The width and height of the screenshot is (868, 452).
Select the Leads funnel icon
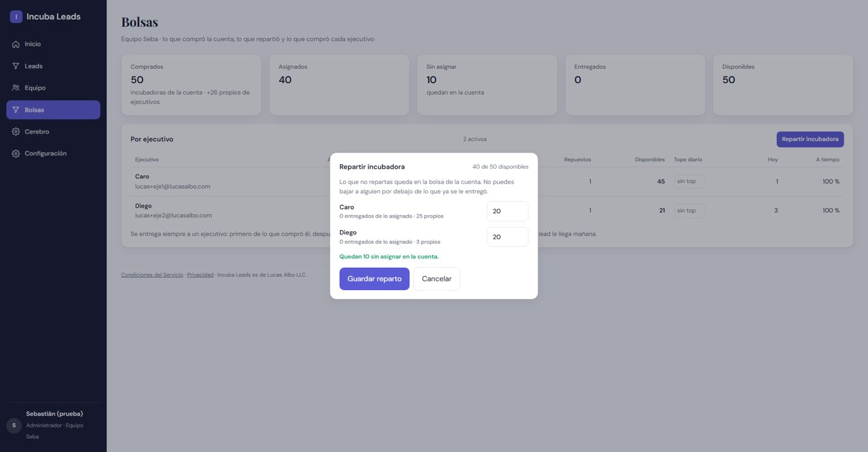point(15,66)
